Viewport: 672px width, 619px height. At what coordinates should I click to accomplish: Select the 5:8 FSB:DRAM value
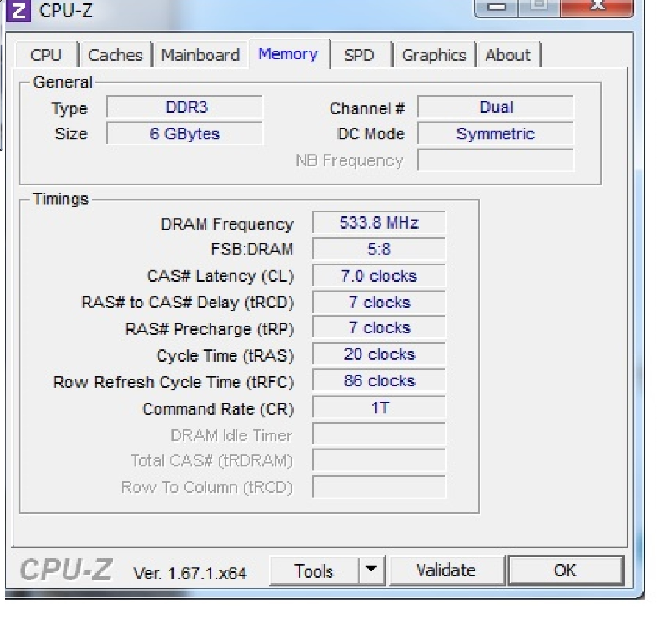(379, 249)
